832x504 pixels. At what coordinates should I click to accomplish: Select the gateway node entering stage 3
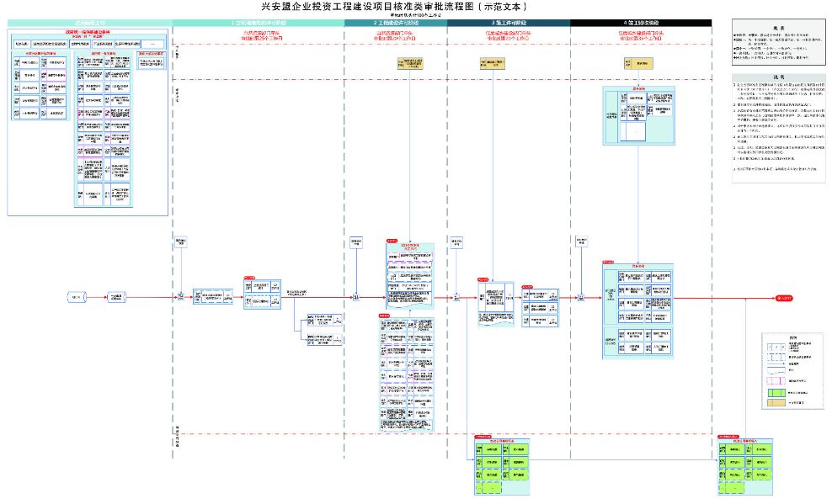(x=456, y=297)
